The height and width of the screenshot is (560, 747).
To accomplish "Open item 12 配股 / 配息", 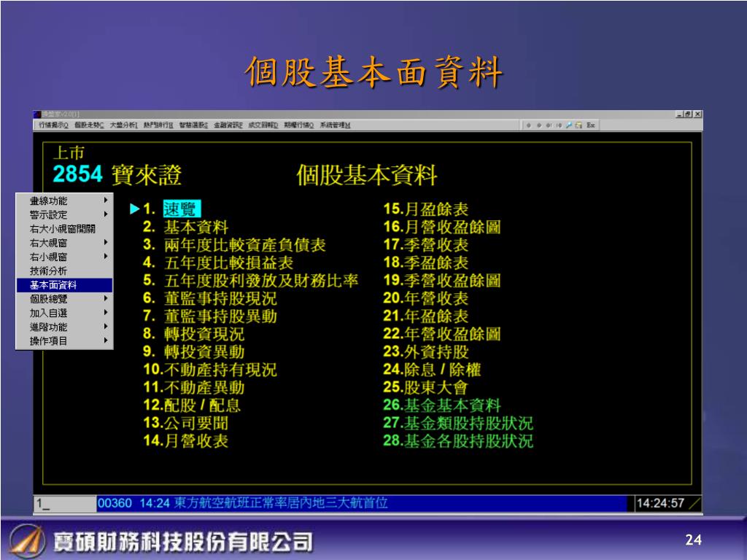I will [192, 405].
